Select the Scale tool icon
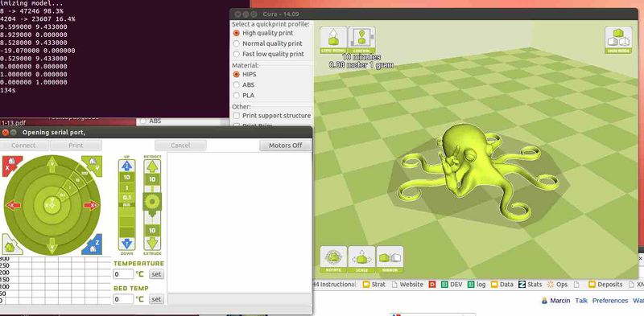Viewport: 644px width, 316px height. [x=361, y=260]
